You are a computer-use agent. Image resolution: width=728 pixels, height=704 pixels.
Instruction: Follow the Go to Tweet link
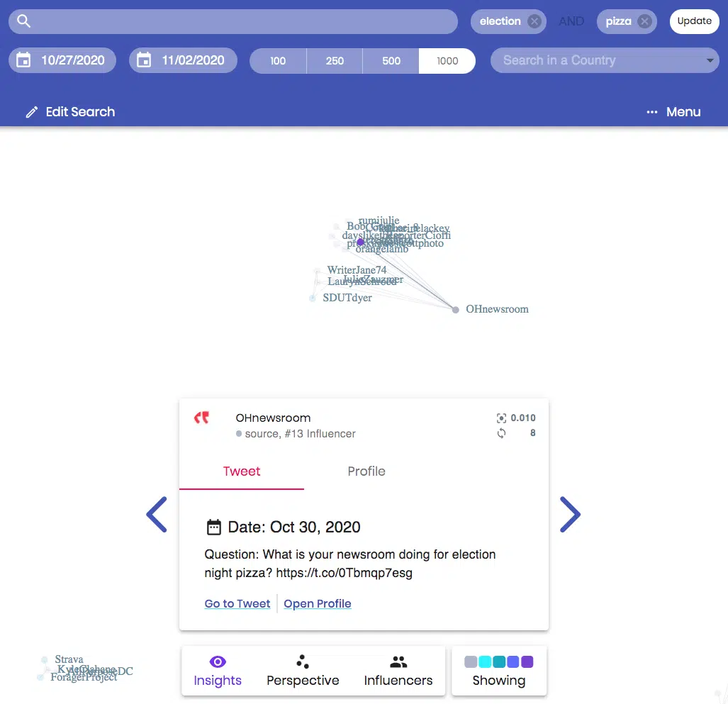[237, 604]
